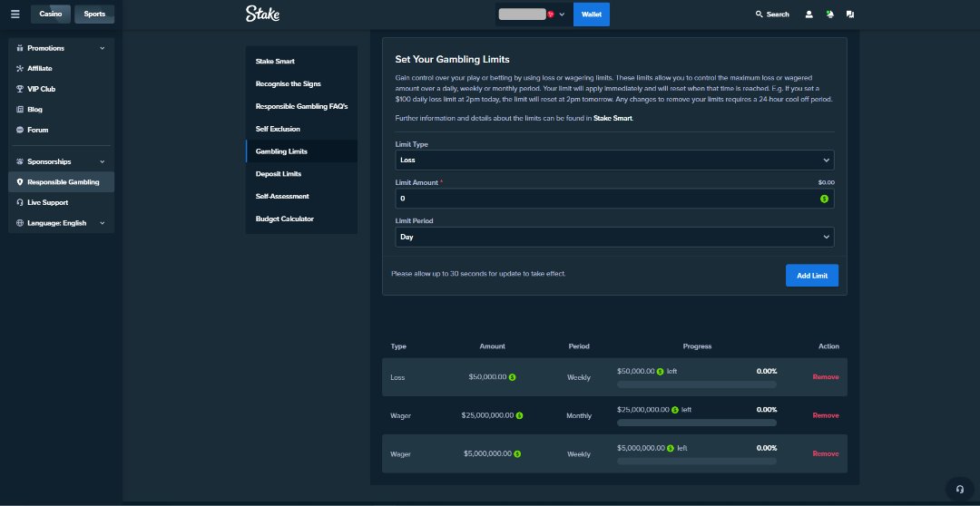The height and width of the screenshot is (506, 980).
Task: Open the Deposit Limits section
Action: coord(302,174)
